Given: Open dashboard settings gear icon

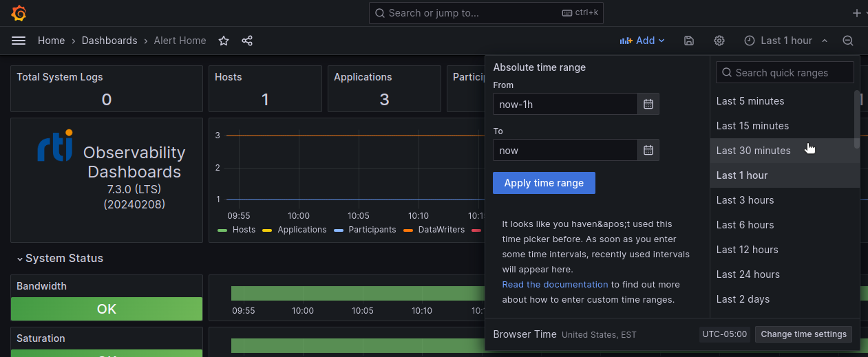Looking at the screenshot, I should pyautogui.click(x=719, y=41).
